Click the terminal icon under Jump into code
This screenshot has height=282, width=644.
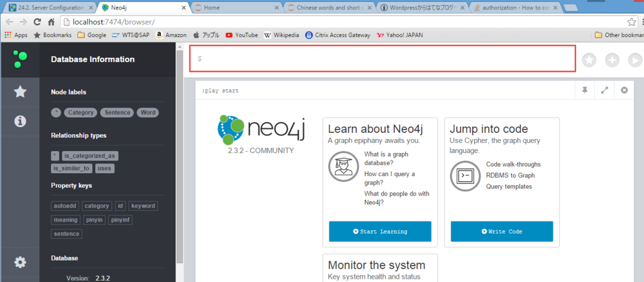pyautogui.click(x=465, y=176)
